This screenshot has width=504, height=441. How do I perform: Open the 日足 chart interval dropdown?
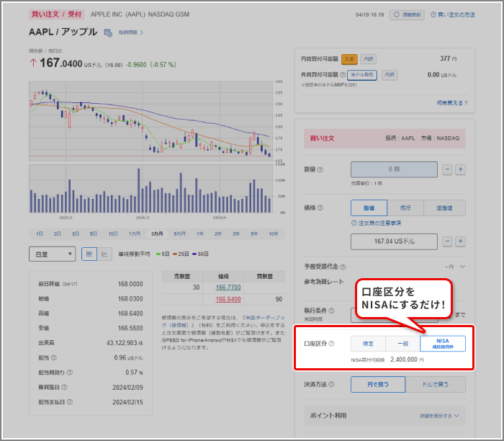tap(52, 254)
